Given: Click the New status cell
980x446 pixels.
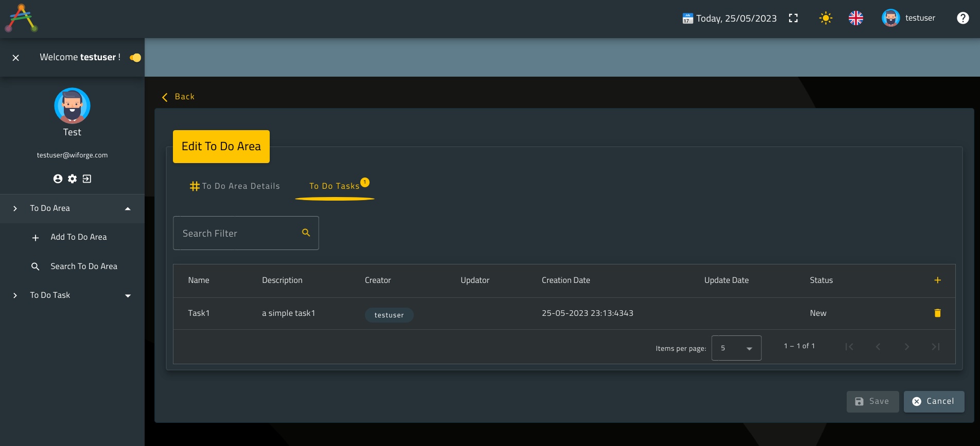Looking at the screenshot, I should click(818, 313).
